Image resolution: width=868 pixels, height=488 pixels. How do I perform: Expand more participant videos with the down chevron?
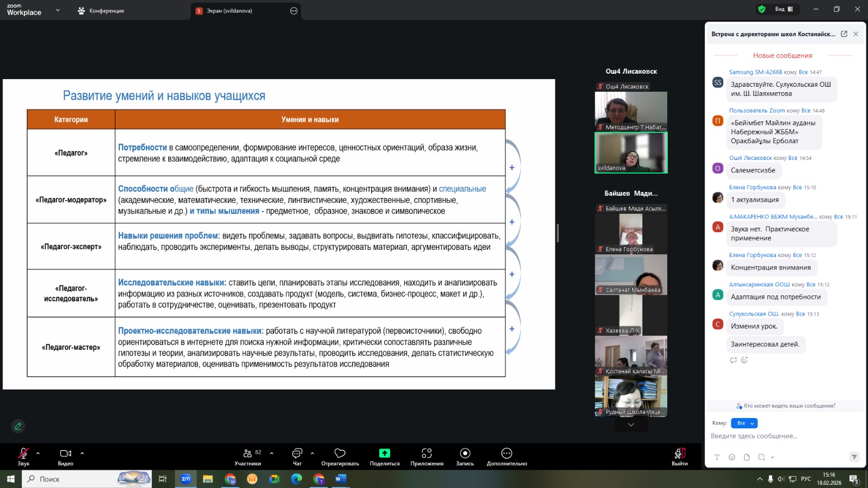pyautogui.click(x=631, y=425)
